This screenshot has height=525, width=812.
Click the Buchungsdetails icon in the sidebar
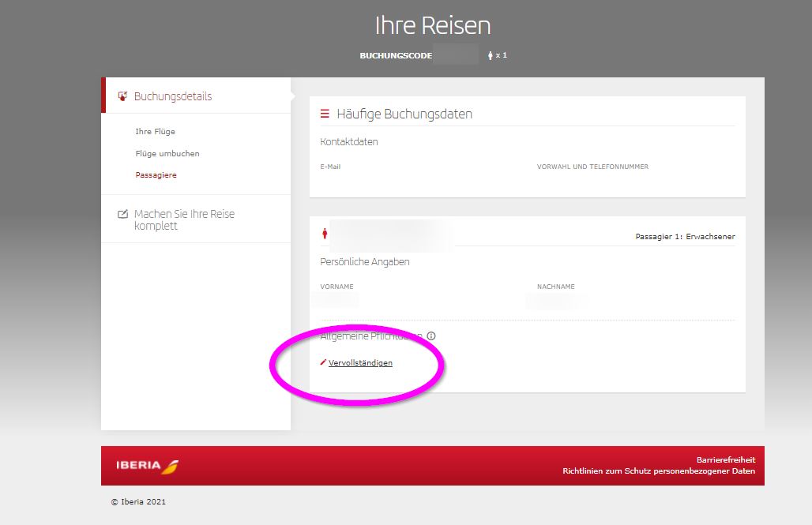tap(122, 96)
